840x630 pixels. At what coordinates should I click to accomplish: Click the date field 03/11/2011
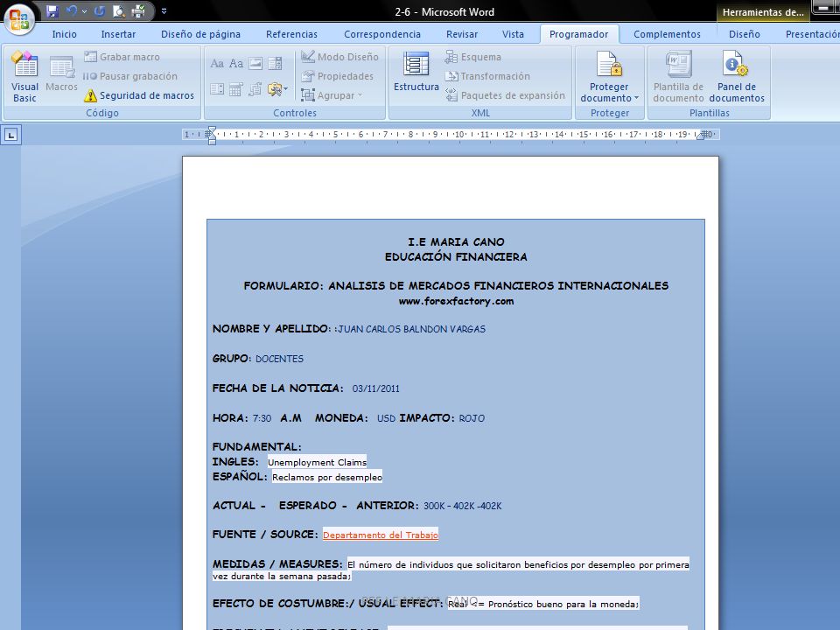375,388
